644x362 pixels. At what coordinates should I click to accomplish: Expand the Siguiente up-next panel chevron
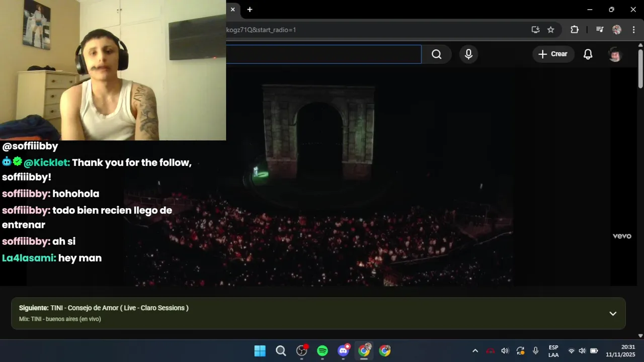(613, 313)
